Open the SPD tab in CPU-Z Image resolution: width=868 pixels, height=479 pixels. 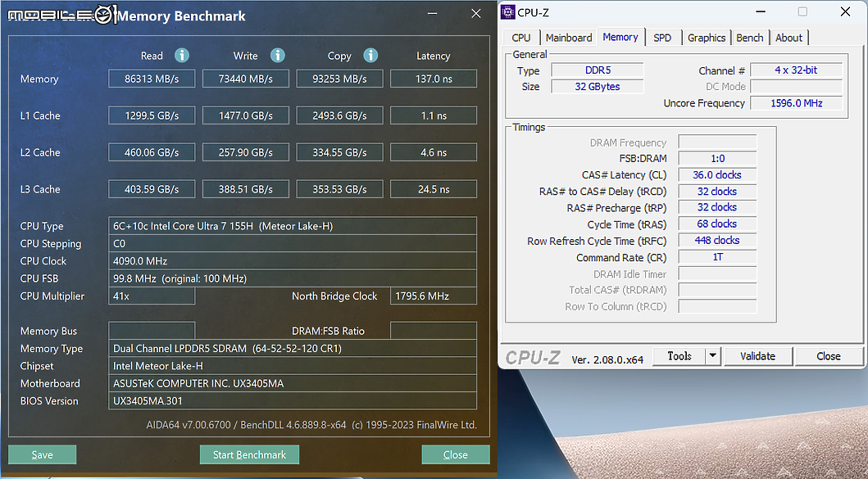coord(662,38)
